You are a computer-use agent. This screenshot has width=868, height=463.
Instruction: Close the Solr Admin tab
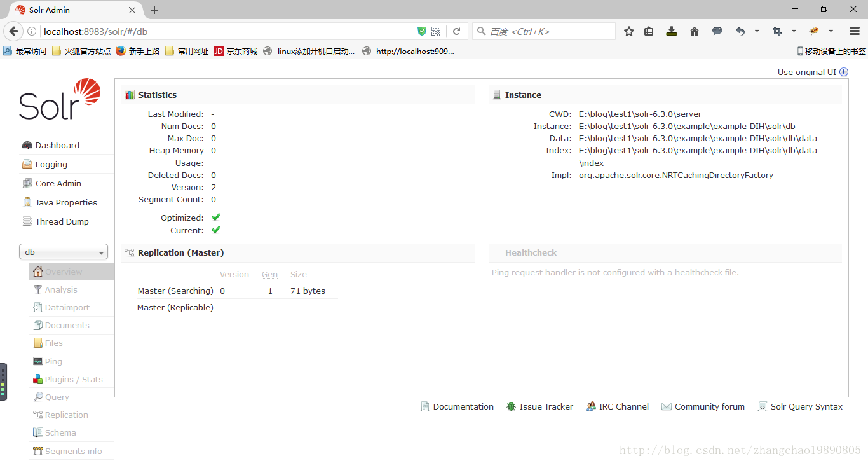pos(132,10)
